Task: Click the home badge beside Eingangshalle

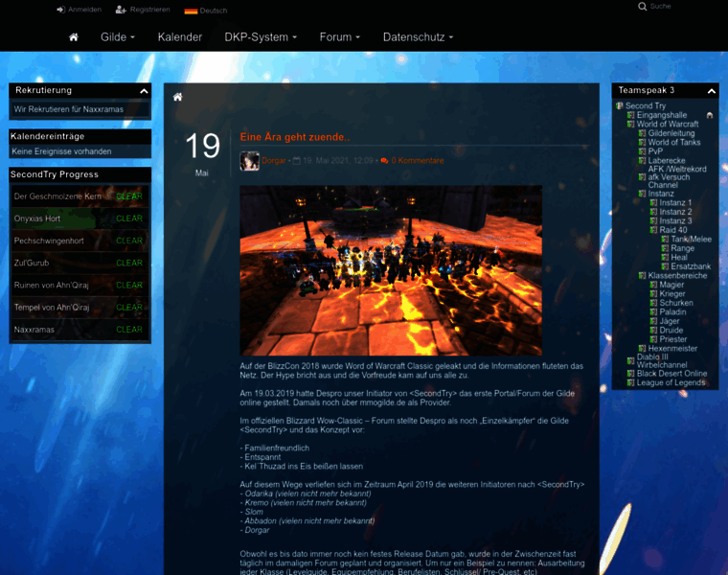Action: pos(710,115)
